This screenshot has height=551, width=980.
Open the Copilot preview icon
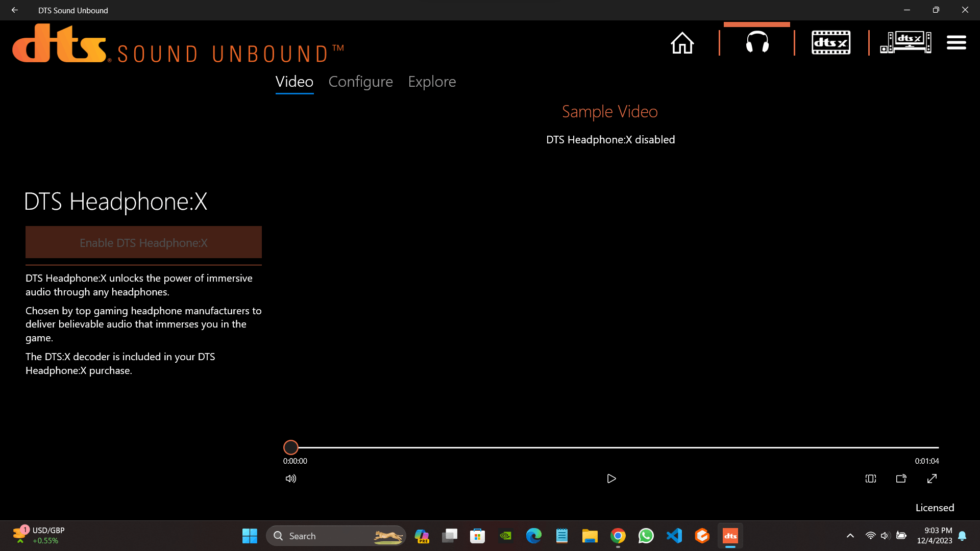[x=422, y=536]
